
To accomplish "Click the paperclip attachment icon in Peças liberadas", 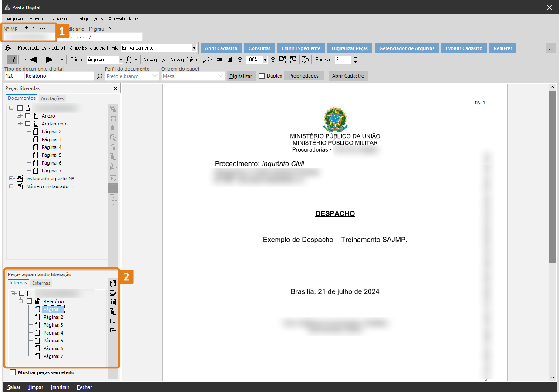I will pyautogui.click(x=113, y=128).
